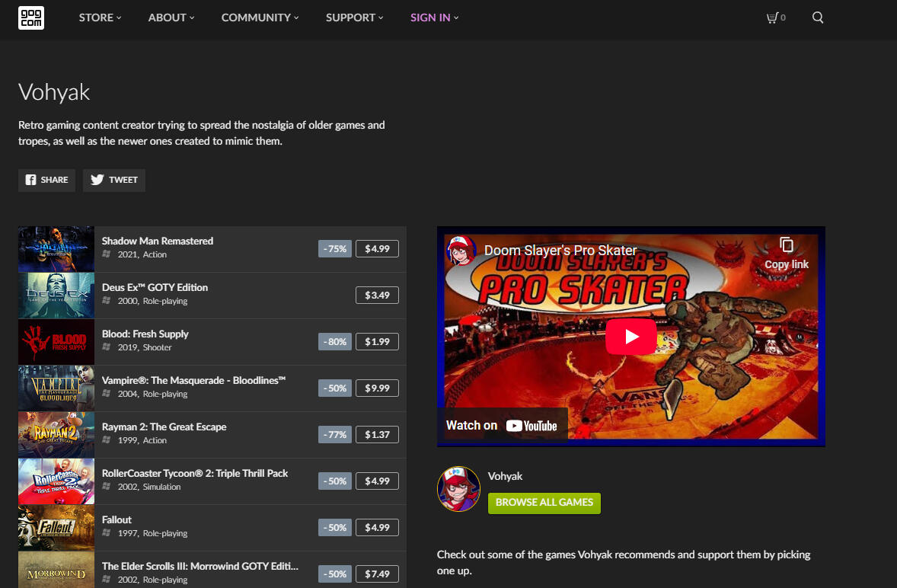Viewport: 897px width, 588px height.
Task: Open the SIGN IN menu
Action: click(434, 18)
